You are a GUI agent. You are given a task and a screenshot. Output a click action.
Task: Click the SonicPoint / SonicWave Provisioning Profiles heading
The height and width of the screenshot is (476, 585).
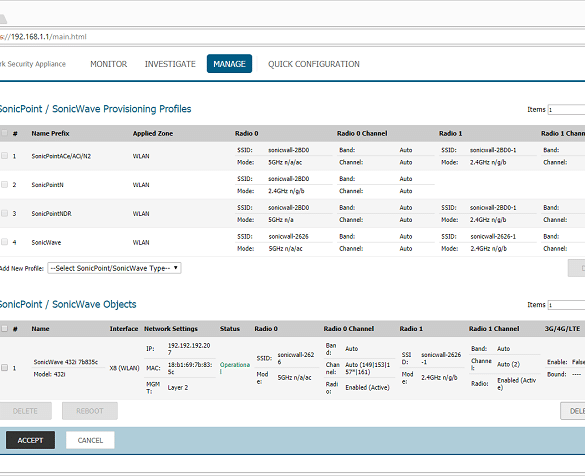coord(96,109)
